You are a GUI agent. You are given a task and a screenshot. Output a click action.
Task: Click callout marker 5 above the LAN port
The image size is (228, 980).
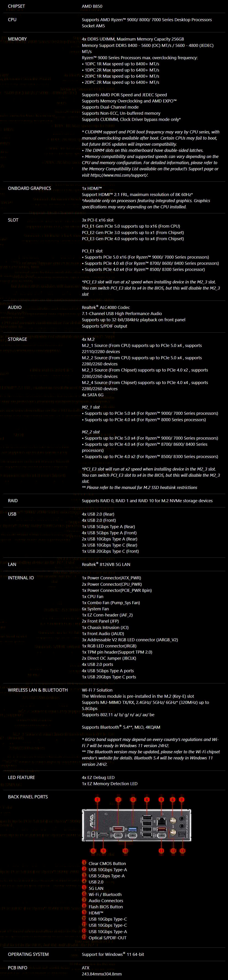tap(161, 799)
